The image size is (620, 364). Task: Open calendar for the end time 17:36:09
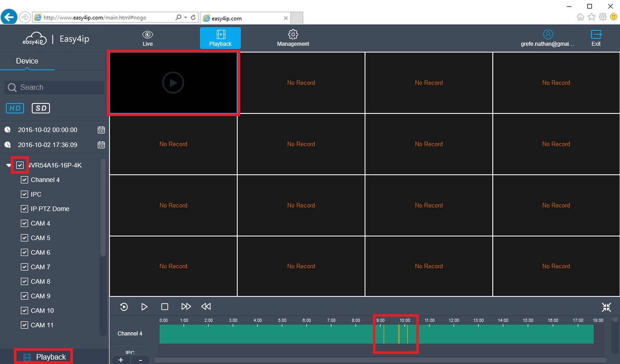click(101, 145)
